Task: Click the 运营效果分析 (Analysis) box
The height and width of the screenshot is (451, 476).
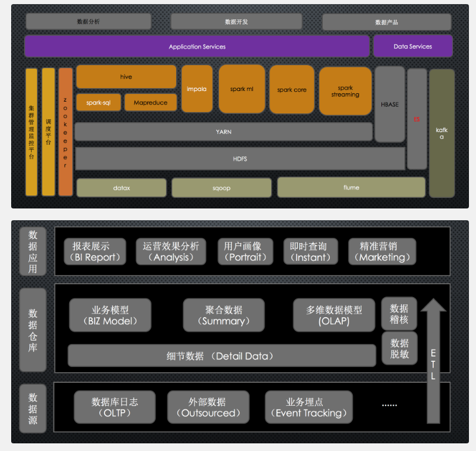Action: click(171, 251)
